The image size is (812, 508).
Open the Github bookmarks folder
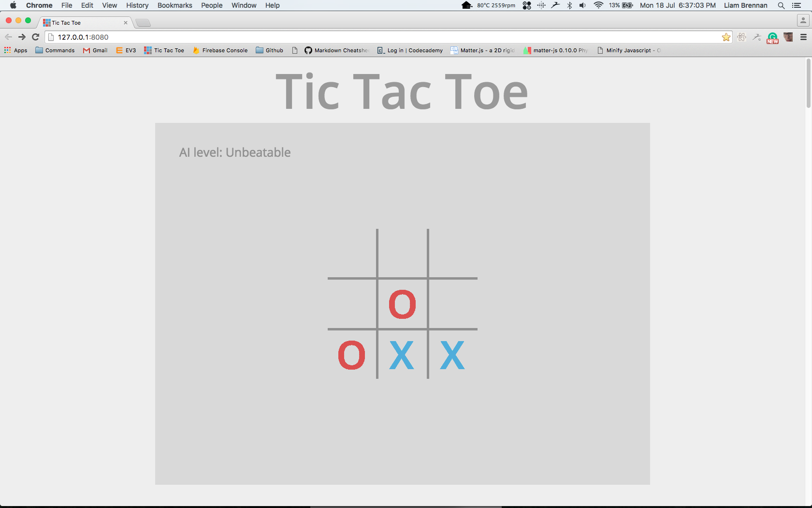270,50
